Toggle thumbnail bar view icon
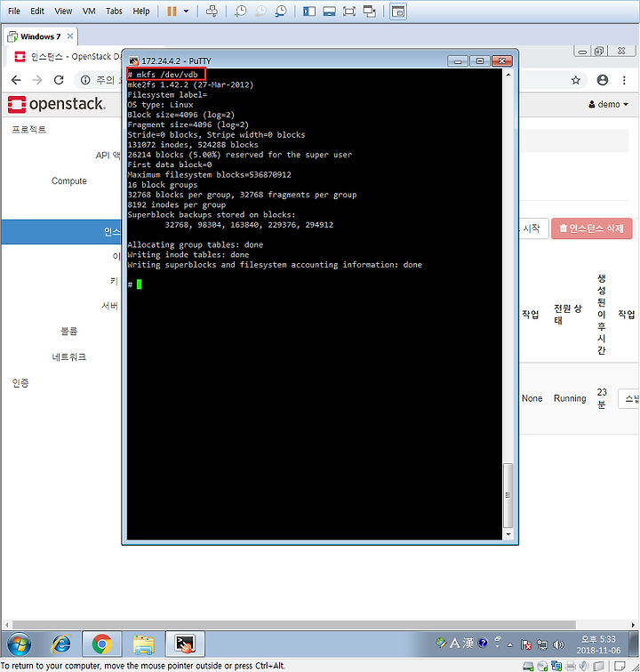Screen dimensions: 640x672 coord(329,12)
